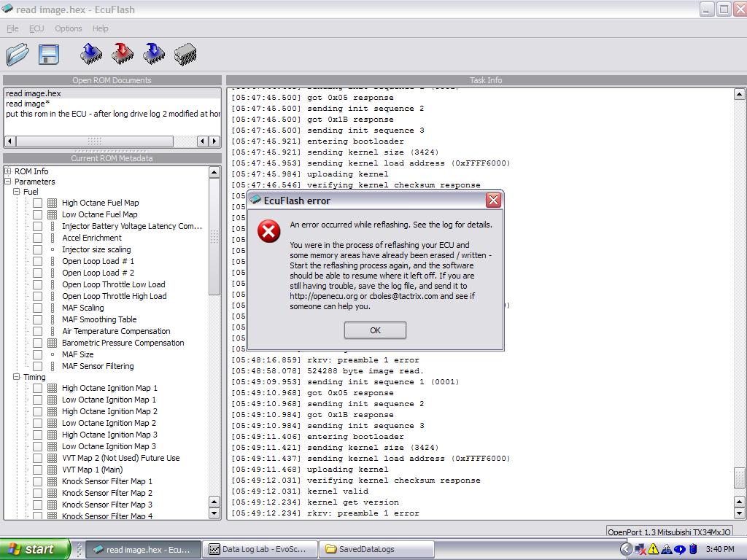Image resolution: width=747 pixels, height=560 pixels.
Task: Click the Task Info scroll down arrow
Action: tap(740, 513)
